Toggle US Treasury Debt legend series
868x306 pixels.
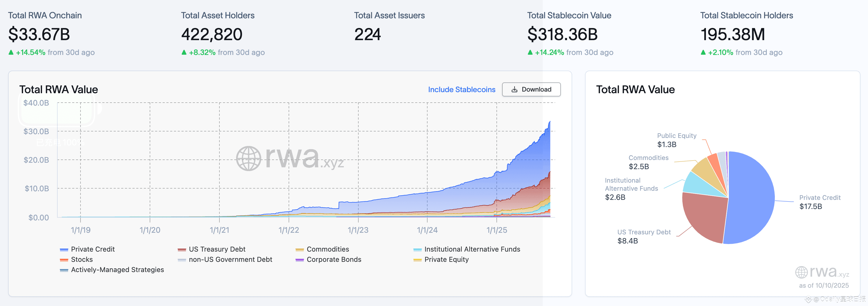217,249
